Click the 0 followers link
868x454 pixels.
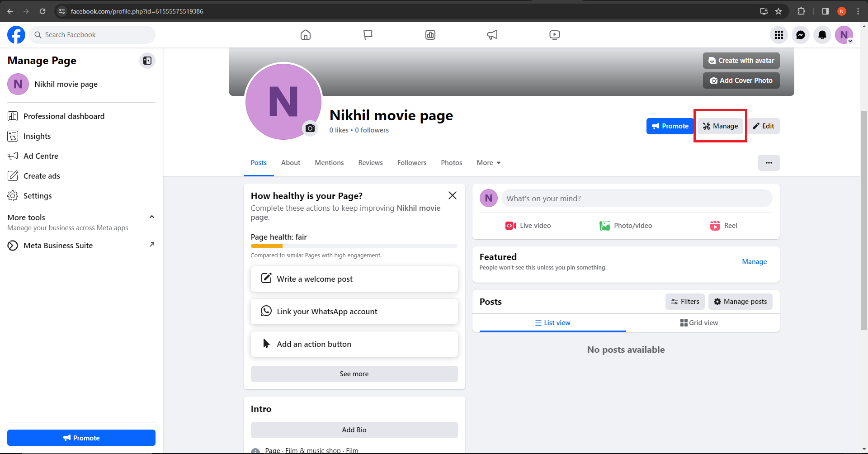[x=372, y=130]
